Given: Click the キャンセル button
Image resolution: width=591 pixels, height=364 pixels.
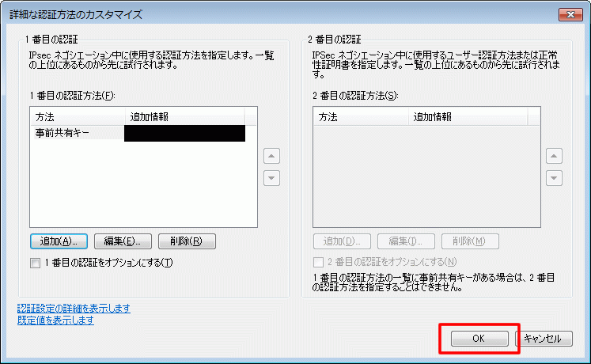Looking at the screenshot, I should click(544, 339).
